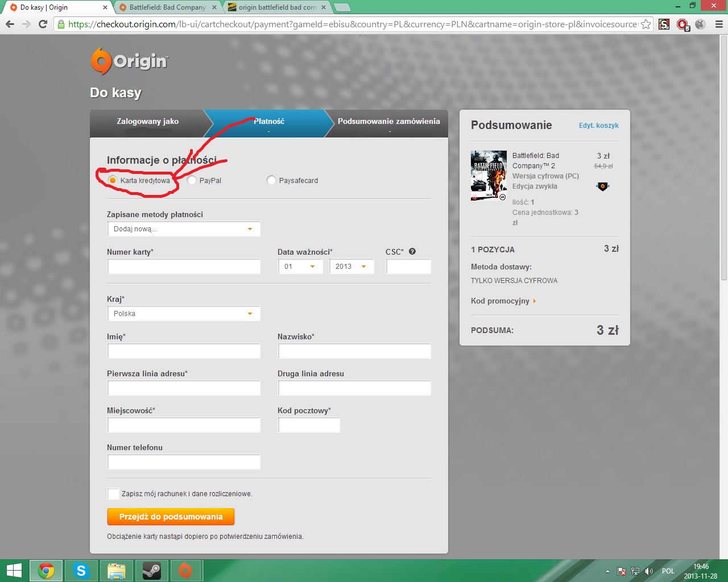Click the taskbar clock showing 19:46
Screen dimensions: 728x582
point(701,571)
